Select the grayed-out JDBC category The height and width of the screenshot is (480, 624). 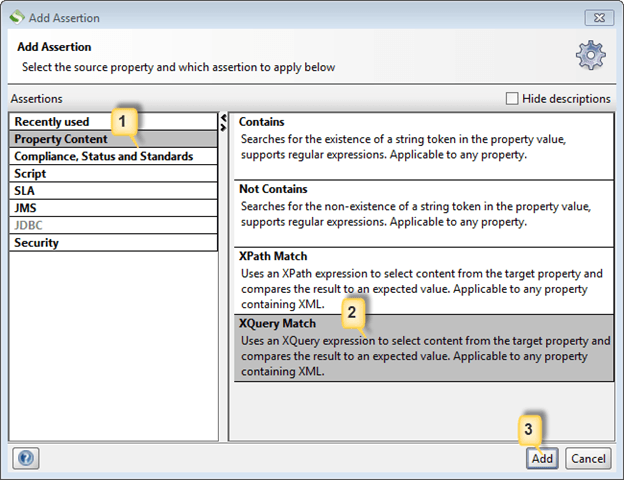click(x=28, y=225)
